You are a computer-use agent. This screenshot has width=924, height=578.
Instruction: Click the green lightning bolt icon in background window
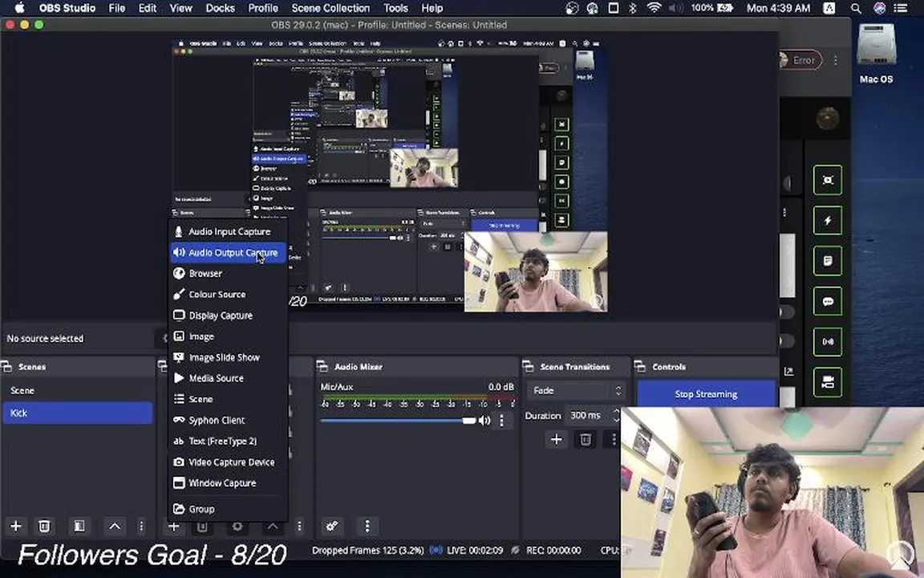[x=828, y=221]
